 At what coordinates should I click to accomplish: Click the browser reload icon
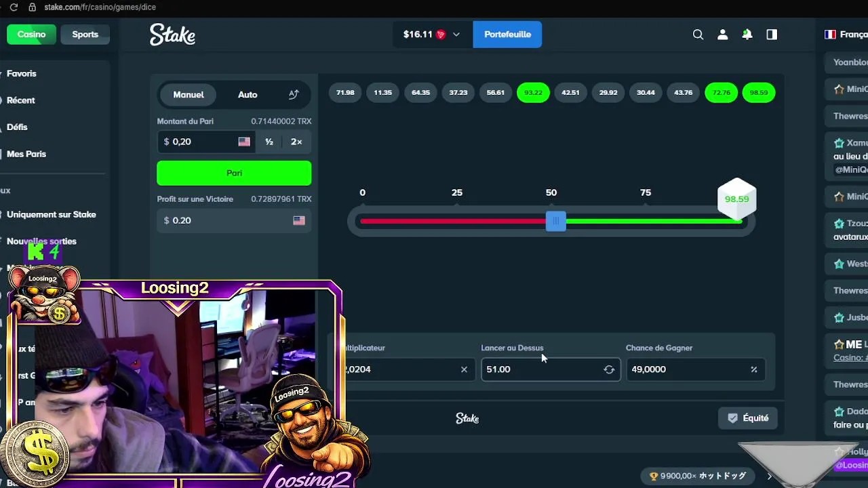[x=14, y=7]
